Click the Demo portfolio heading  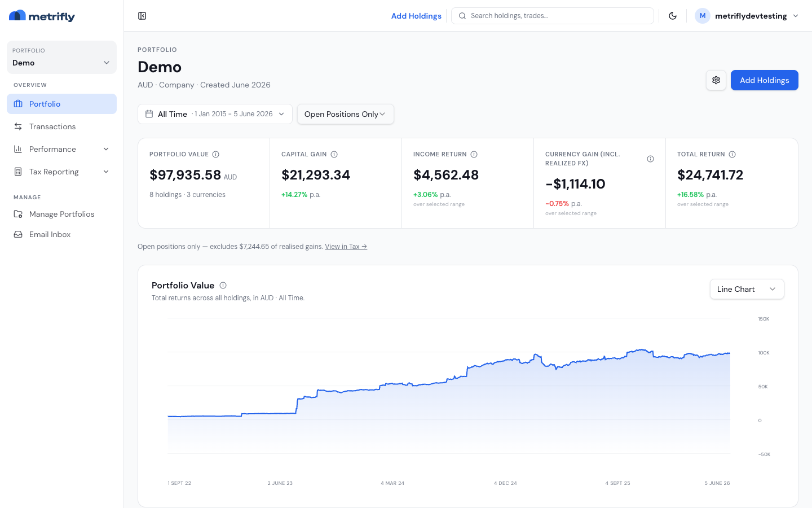(160, 67)
